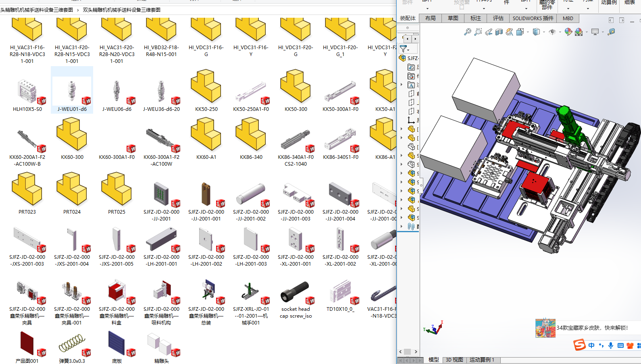Select the 弹簧3.0x0.3 spring part file
Viewport: 641px width, 364px height.
click(x=72, y=347)
